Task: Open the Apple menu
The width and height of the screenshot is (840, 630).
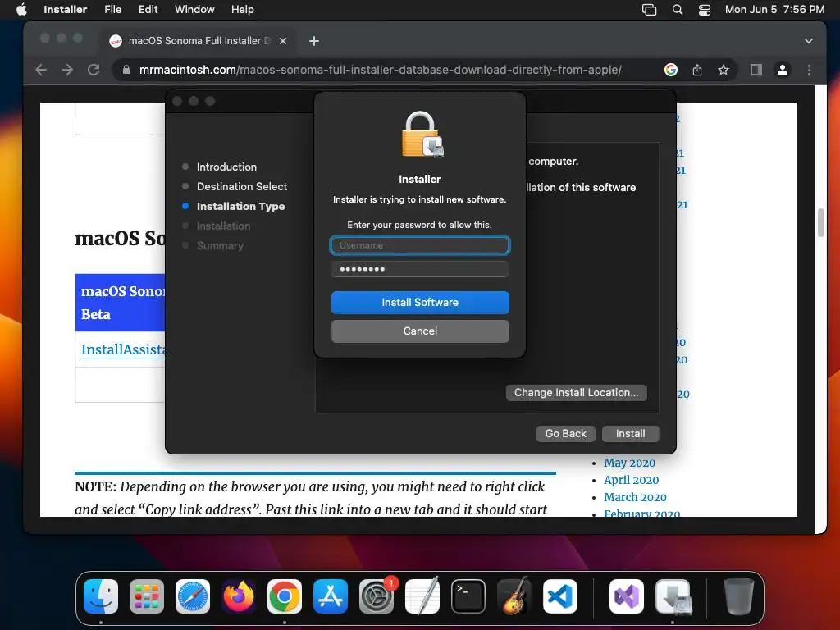Action: pos(21,9)
